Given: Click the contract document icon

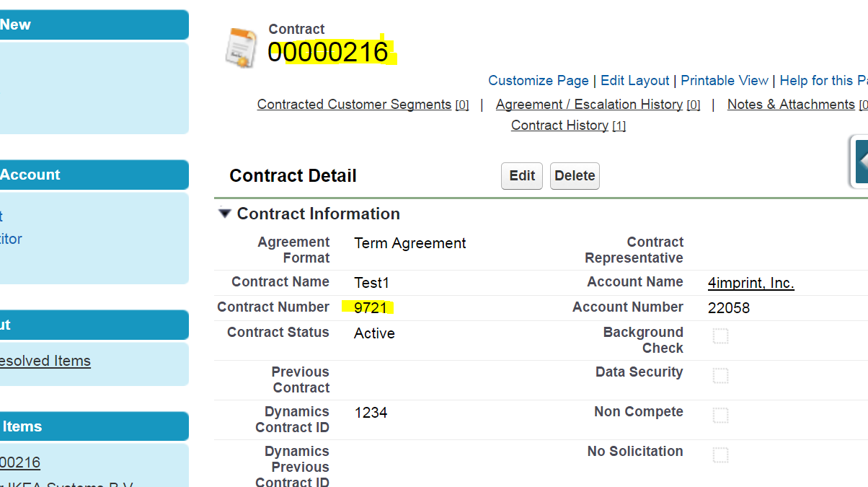Looking at the screenshot, I should (241, 48).
